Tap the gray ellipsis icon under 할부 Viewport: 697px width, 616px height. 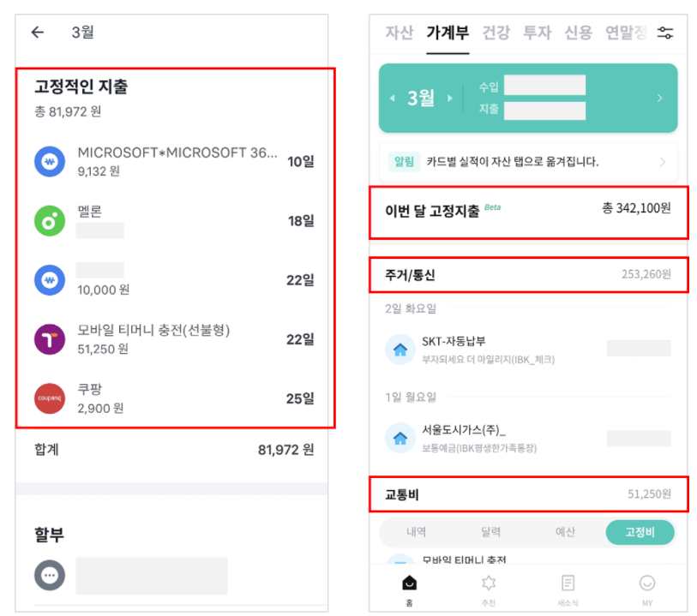tap(50, 575)
